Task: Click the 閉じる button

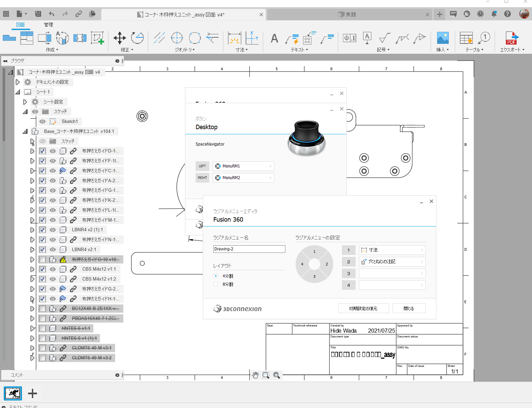Action: (x=409, y=308)
